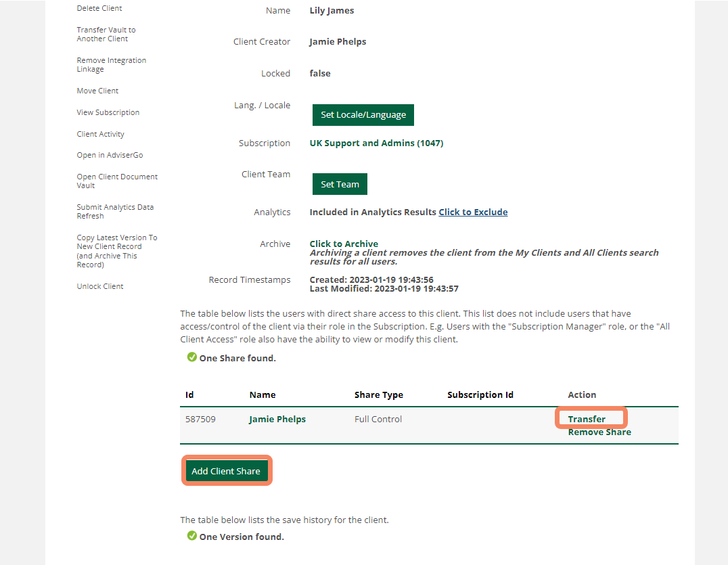
Task: Open Client Document Vault link
Action: [117, 181]
